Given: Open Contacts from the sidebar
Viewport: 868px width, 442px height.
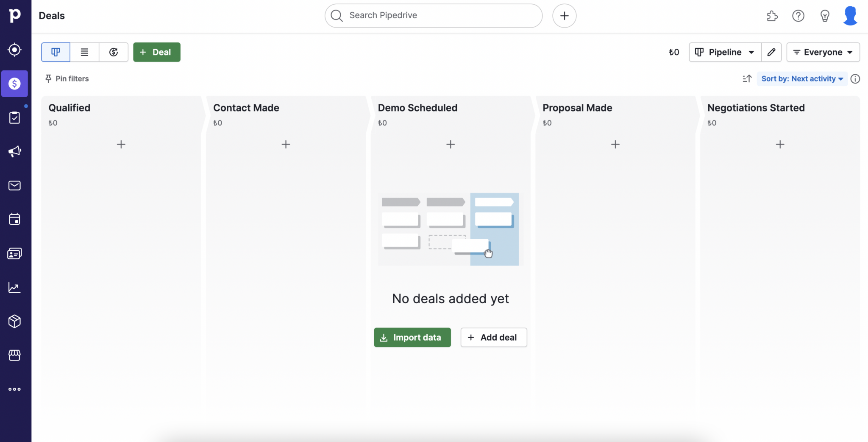Looking at the screenshot, I should coord(15,253).
